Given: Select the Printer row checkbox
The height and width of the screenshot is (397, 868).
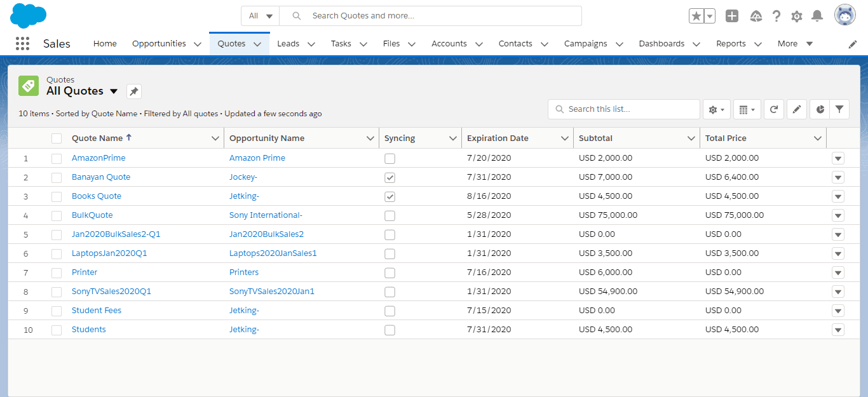Looking at the screenshot, I should pos(57,273).
